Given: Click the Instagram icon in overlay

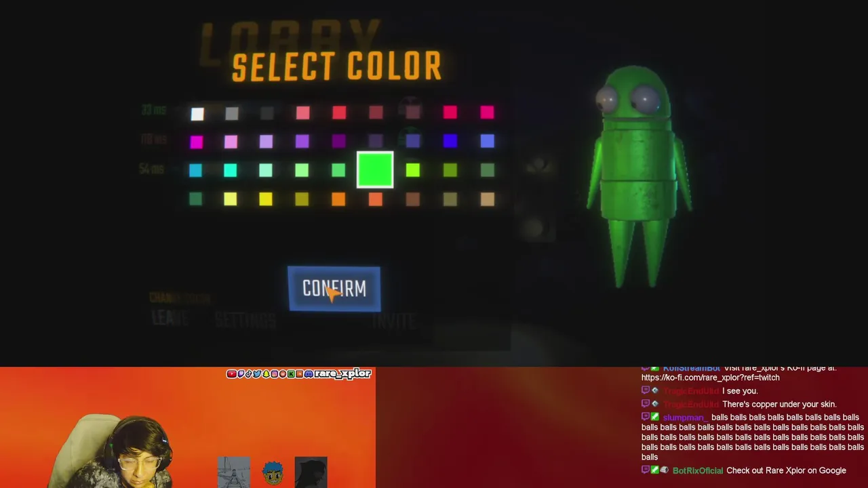Looking at the screenshot, I should coord(274,374).
